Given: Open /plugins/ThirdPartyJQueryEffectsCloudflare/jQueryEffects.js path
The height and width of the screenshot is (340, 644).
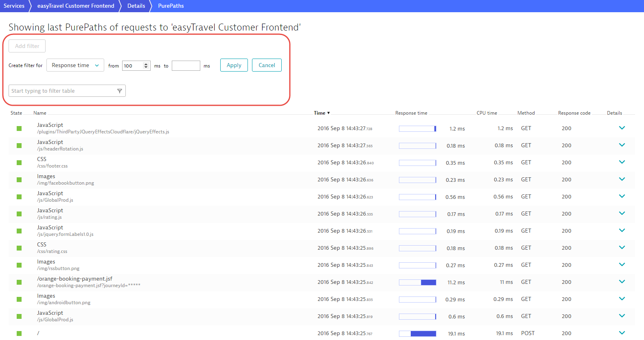Looking at the screenshot, I should click(103, 132).
